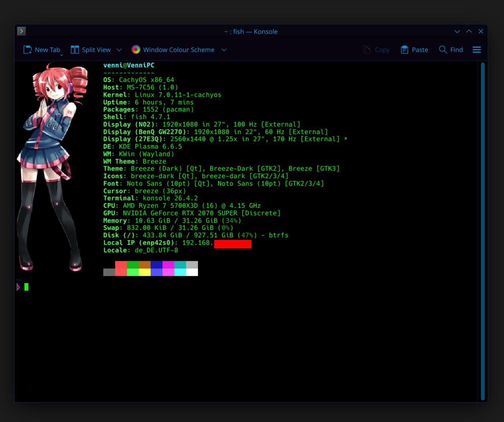Screen dimensions: 504x422
Task: Click the Copy button
Action: click(x=377, y=50)
